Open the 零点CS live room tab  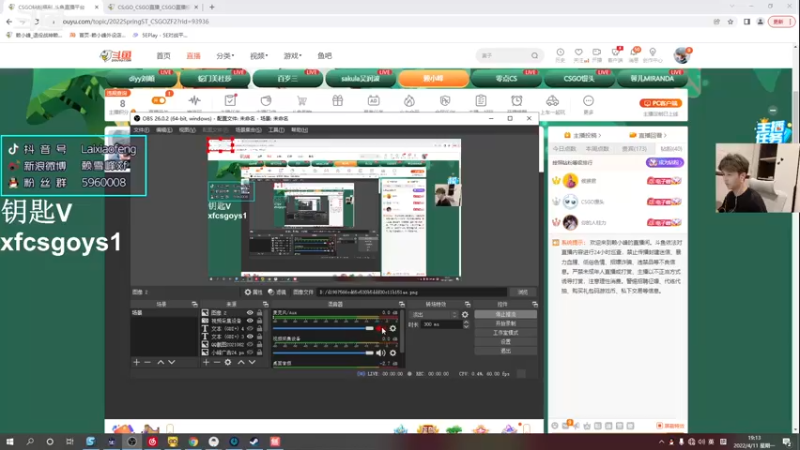(506, 79)
